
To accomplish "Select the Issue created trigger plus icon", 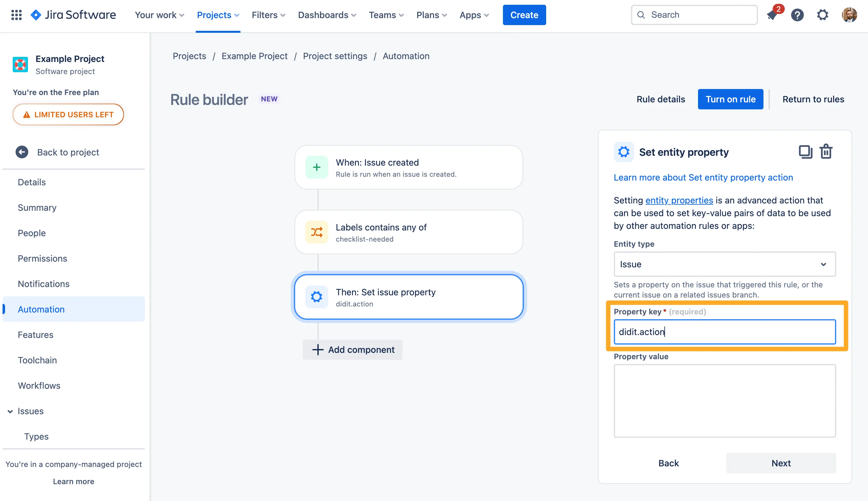I will tap(316, 167).
